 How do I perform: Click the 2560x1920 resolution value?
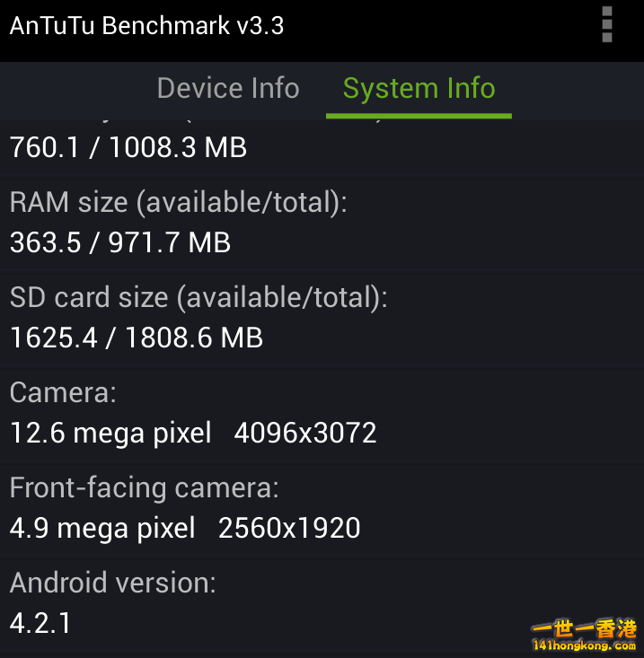[289, 528]
